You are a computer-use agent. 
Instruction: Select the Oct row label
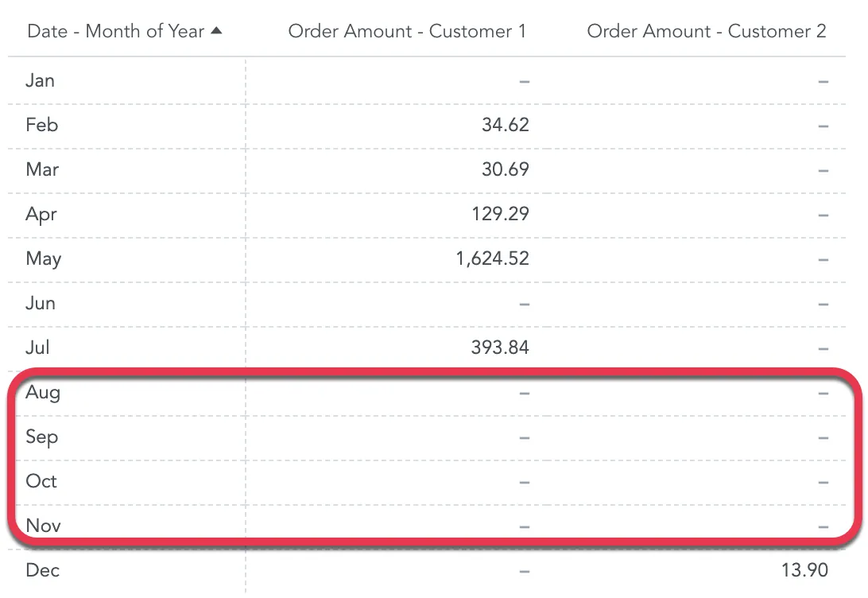coord(41,481)
